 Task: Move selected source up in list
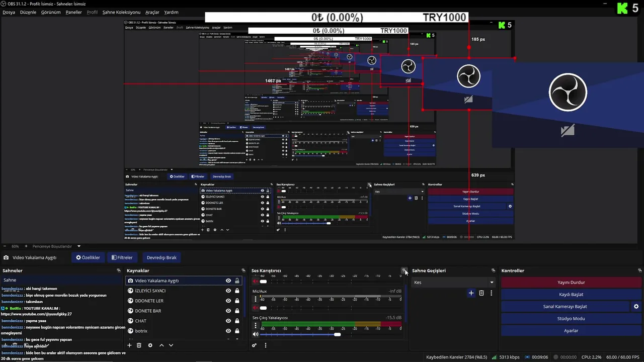pyautogui.click(x=162, y=345)
